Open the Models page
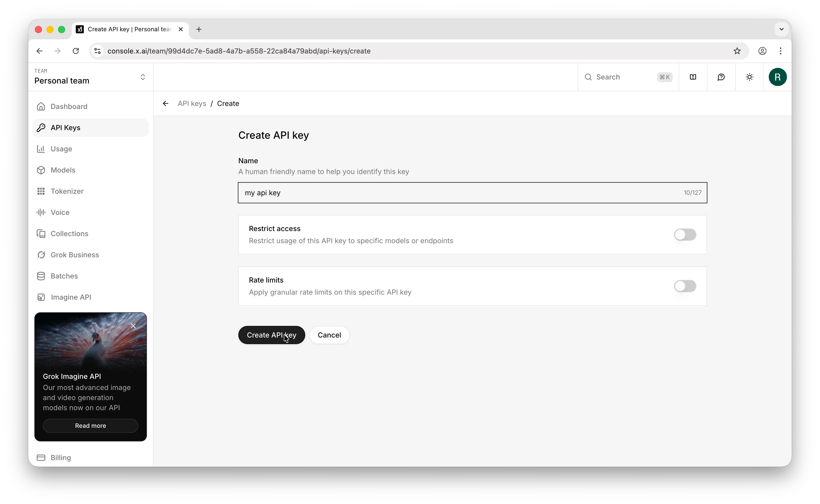The image size is (820, 504). (x=63, y=170)
